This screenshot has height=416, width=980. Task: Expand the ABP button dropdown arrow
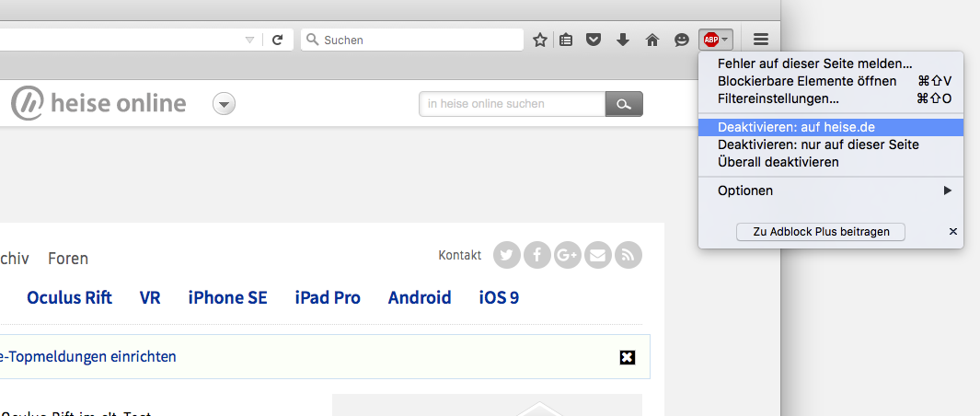click(x=724, y=40)
